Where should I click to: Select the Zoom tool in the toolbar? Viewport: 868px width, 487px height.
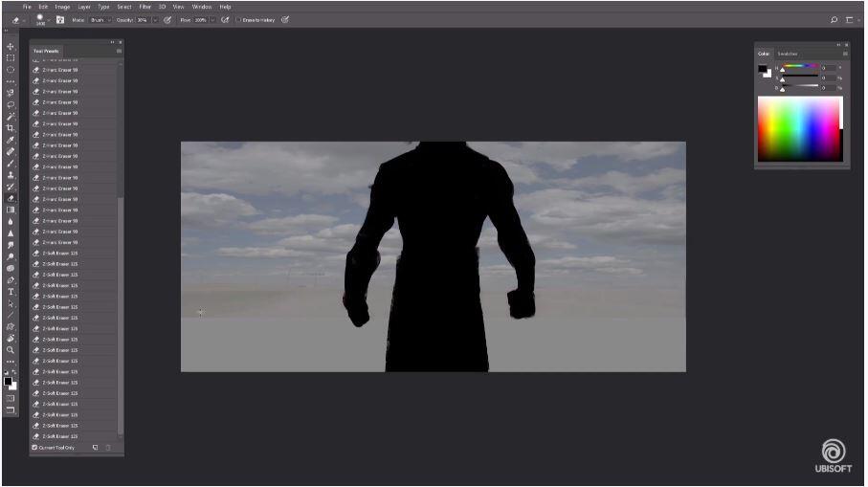pyautogui.click(x=11, y=350)
